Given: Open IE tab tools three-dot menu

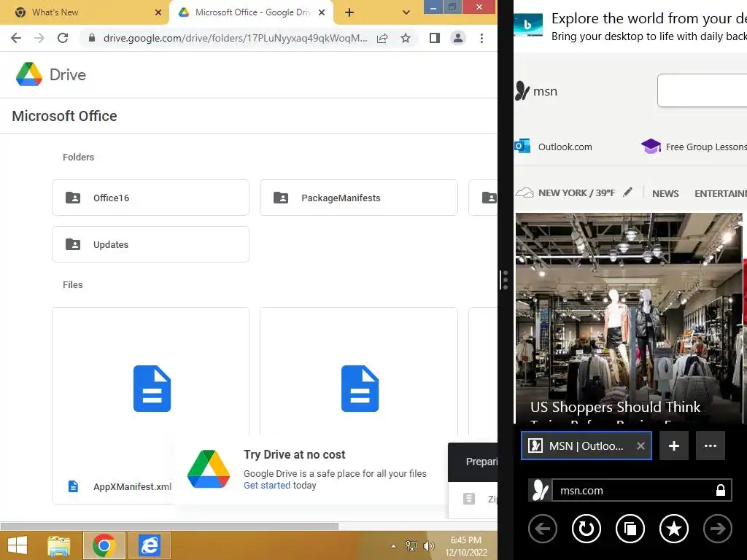Looking at the screenshot, I should [x=711, y=446].
